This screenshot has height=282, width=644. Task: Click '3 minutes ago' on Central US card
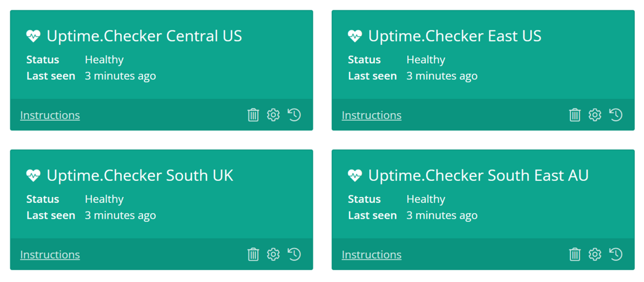pyautogui.click(x=120, y=76)
